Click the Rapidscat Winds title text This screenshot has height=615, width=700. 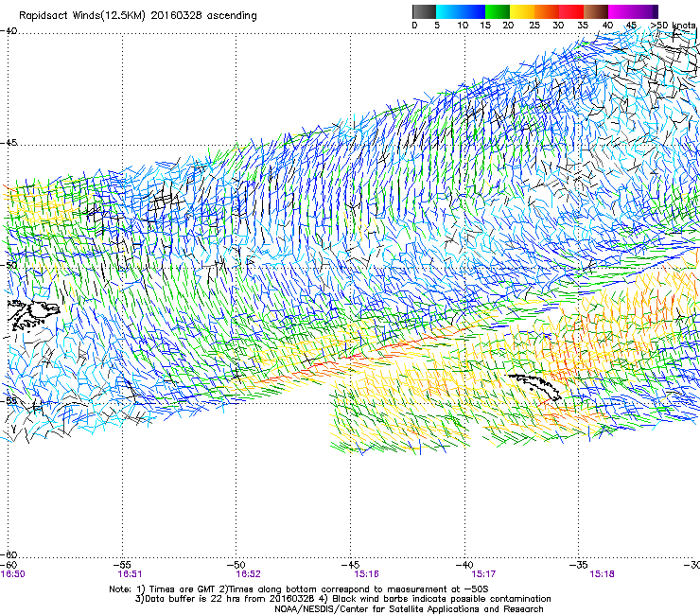138,16
